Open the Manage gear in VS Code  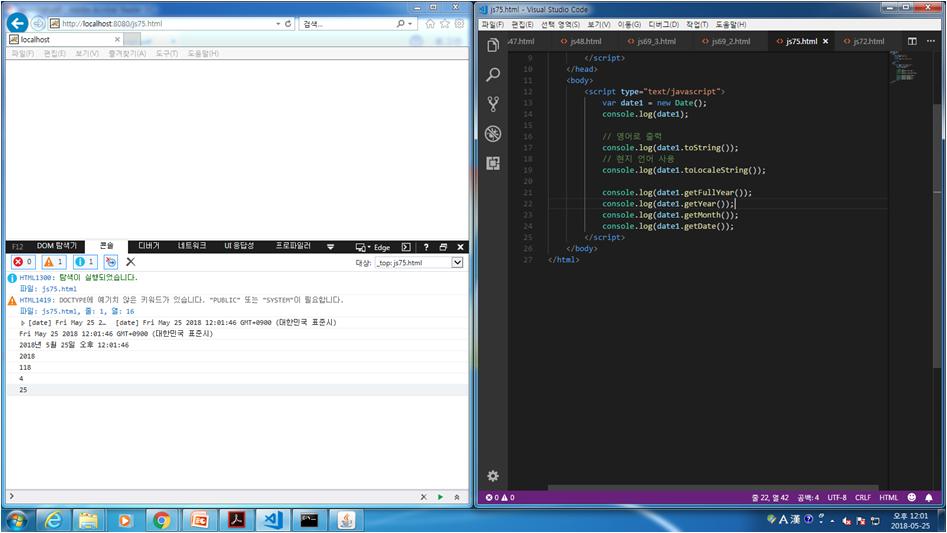tap(493, 476)
